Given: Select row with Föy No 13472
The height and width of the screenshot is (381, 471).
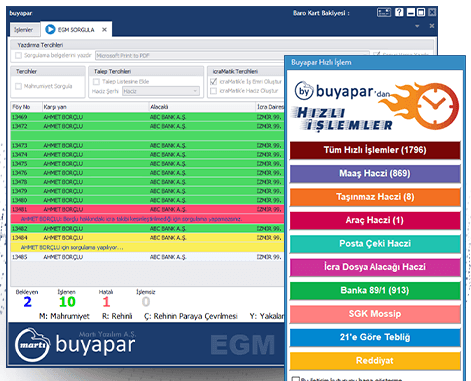Looking at the screenshot, I should (x=147, y=126).
